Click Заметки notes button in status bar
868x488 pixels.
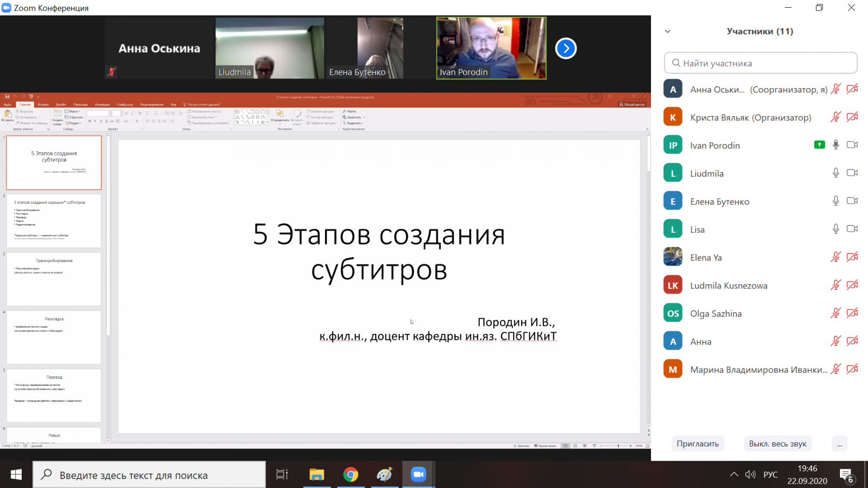521,446
